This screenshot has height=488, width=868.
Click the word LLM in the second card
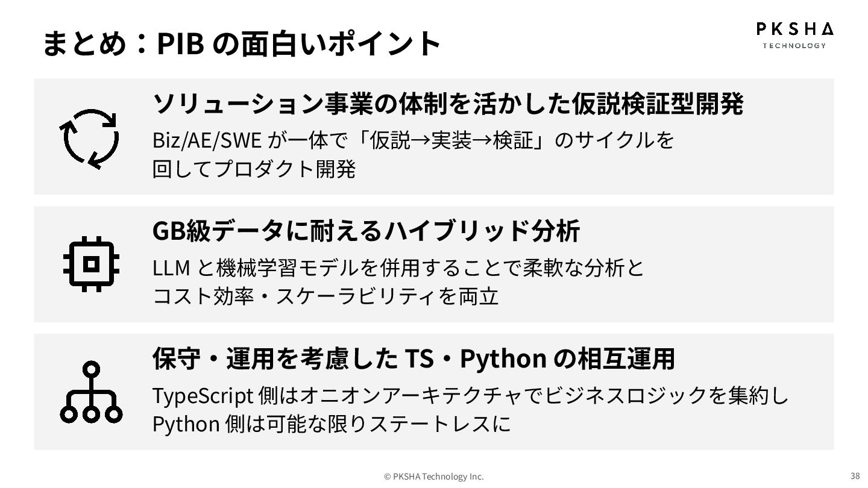171,268
